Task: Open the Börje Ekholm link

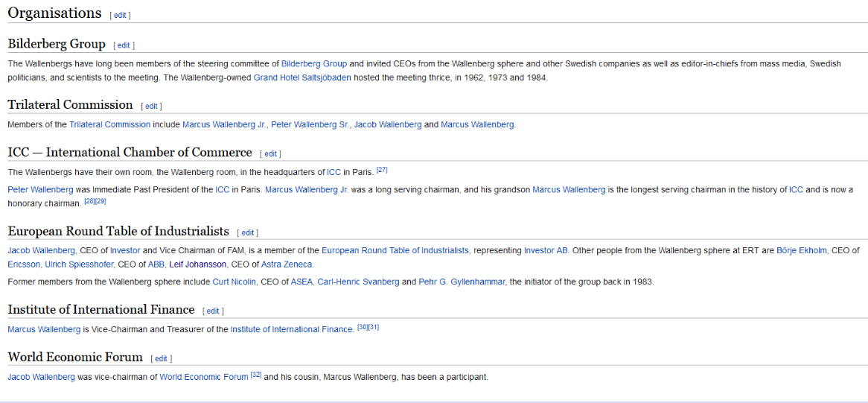Action: point(802,251)
